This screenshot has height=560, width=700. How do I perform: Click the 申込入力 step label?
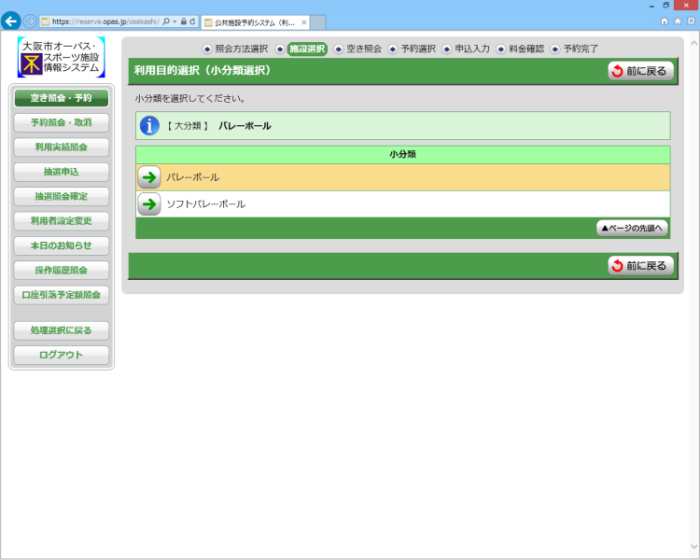pyautogui.click(x=472, y=49)
